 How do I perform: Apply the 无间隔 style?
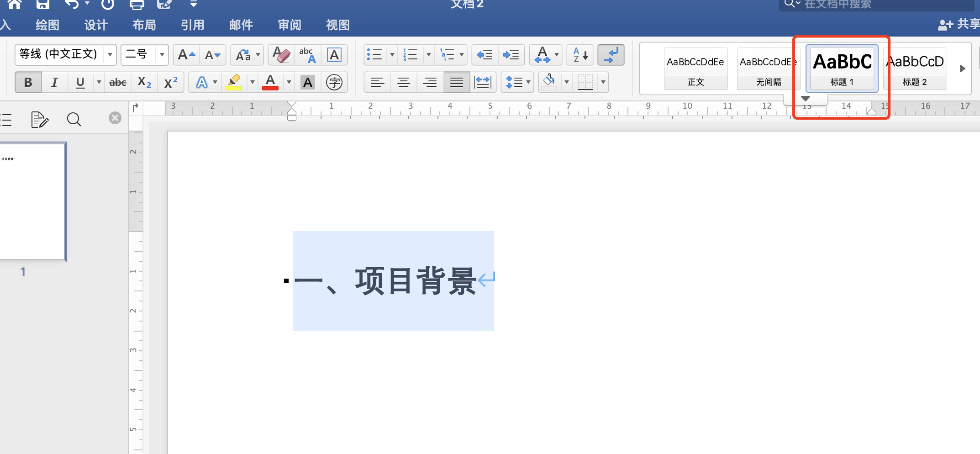[x=769, y=69]
